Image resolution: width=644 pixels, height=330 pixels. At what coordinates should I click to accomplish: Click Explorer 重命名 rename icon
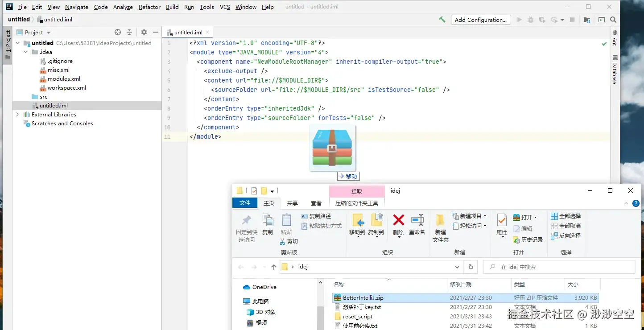click(417, 224)
